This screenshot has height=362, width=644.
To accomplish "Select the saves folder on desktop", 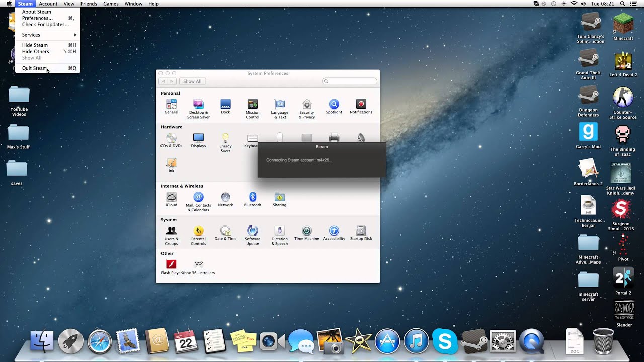I will tap(17, 172).
